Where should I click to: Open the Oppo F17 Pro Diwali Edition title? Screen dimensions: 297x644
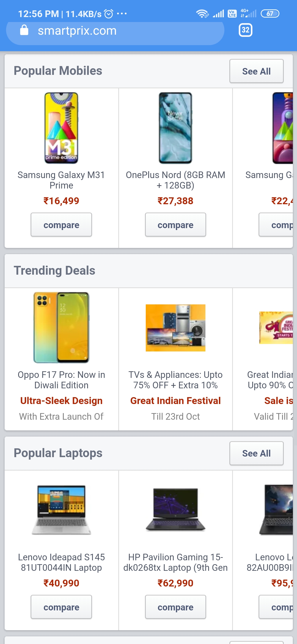point(61,380)
